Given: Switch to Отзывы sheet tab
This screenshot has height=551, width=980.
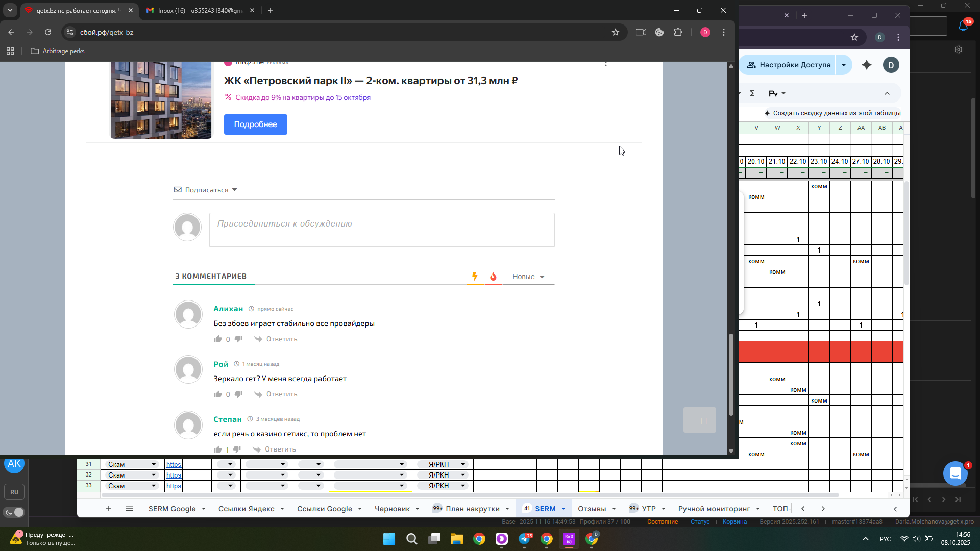Looking at the screenshot, I should pos(592,509).
